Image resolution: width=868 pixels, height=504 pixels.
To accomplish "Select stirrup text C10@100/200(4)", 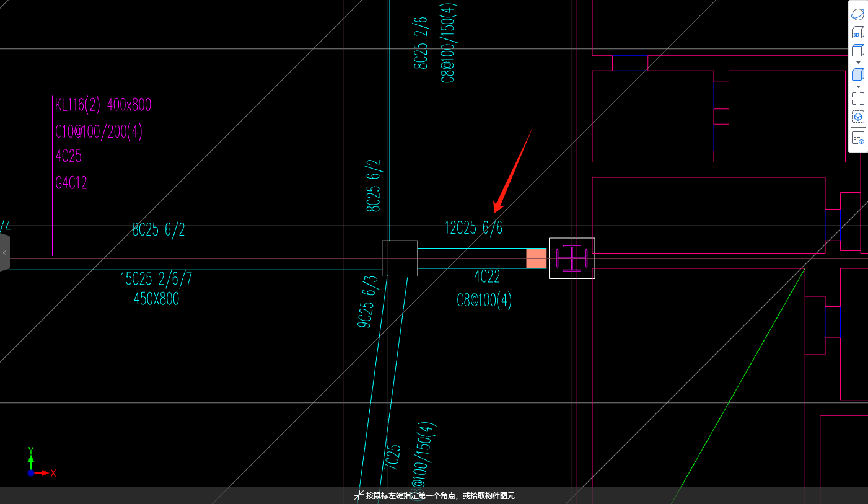I will pyautogui.click(x=99, y=131).
